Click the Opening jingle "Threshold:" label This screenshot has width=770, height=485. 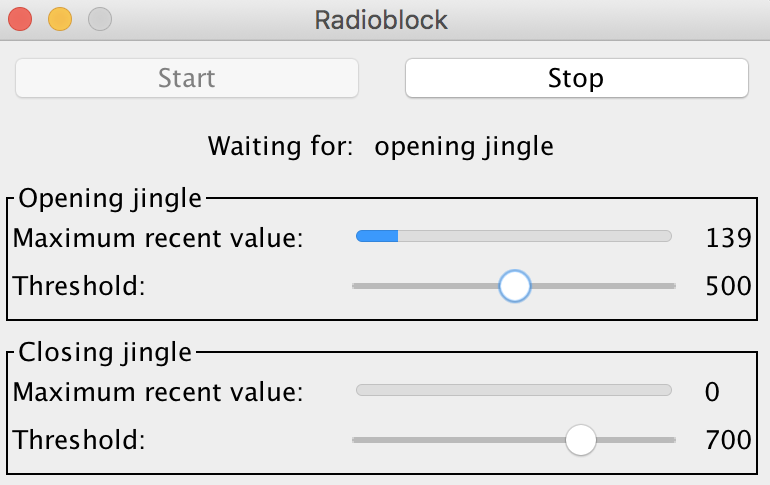(79, 287)
